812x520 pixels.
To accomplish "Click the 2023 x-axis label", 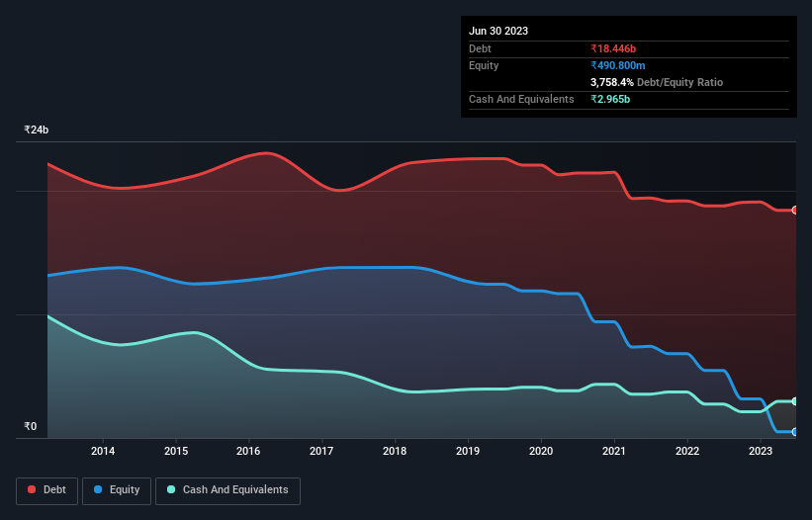I will pos(761,451).
